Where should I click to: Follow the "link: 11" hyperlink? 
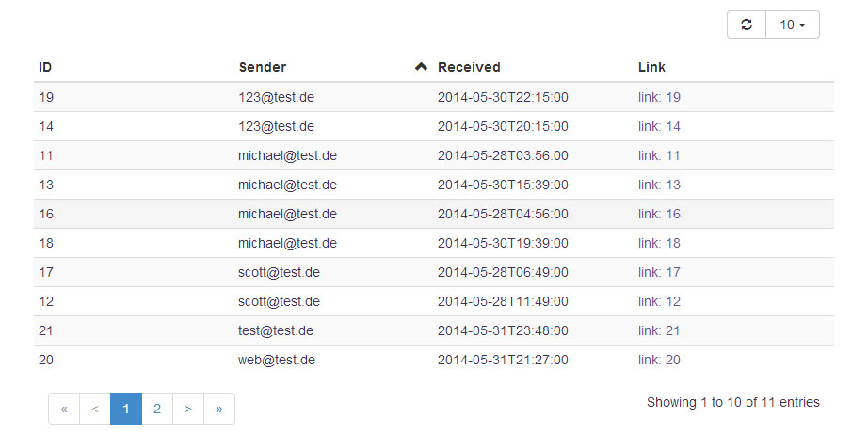pos(659,155)
